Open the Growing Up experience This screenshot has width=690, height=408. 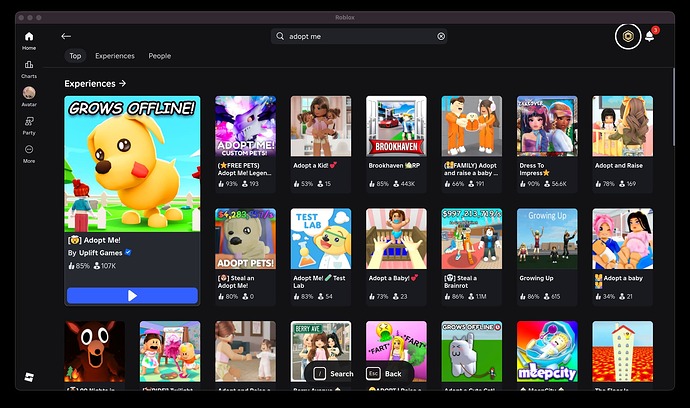(x=547, y=257)
